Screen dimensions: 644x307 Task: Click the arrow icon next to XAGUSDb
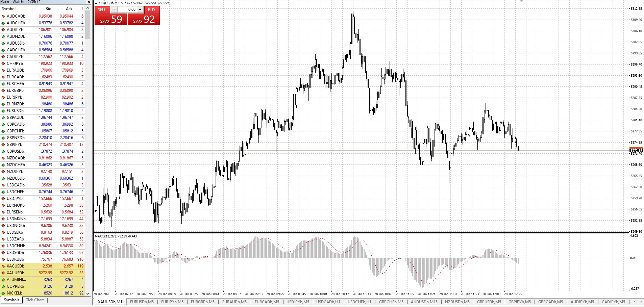[3, 266]
